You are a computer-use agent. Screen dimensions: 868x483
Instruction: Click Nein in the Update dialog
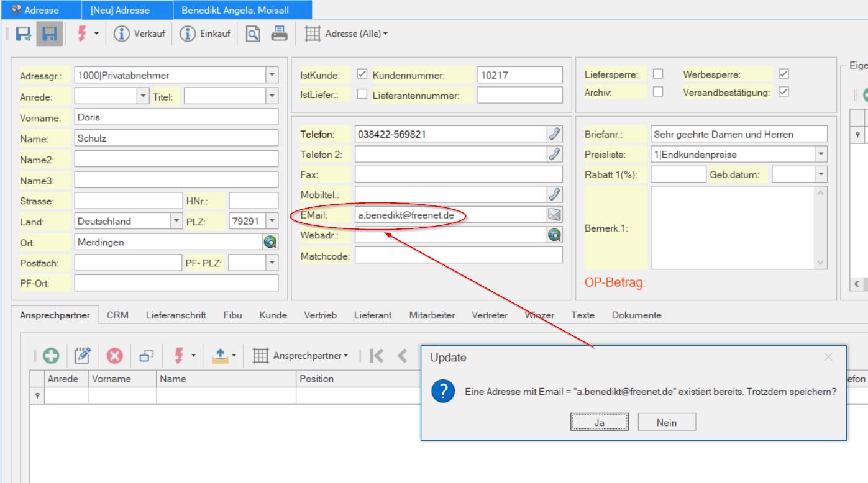[666, 423]
